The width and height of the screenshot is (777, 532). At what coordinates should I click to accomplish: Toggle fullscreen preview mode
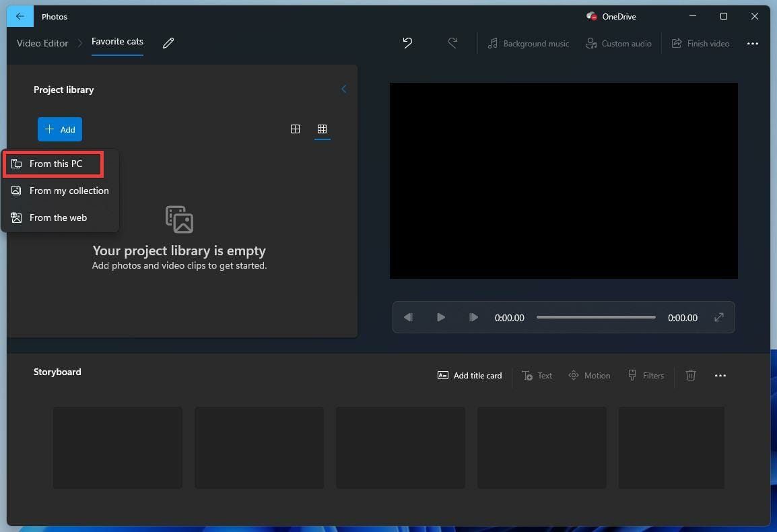pos(718,317)
